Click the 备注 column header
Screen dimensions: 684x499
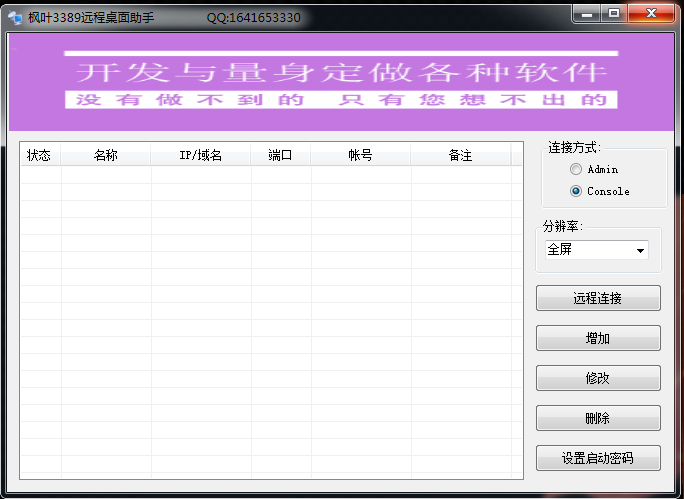click(x=460, y=155)
